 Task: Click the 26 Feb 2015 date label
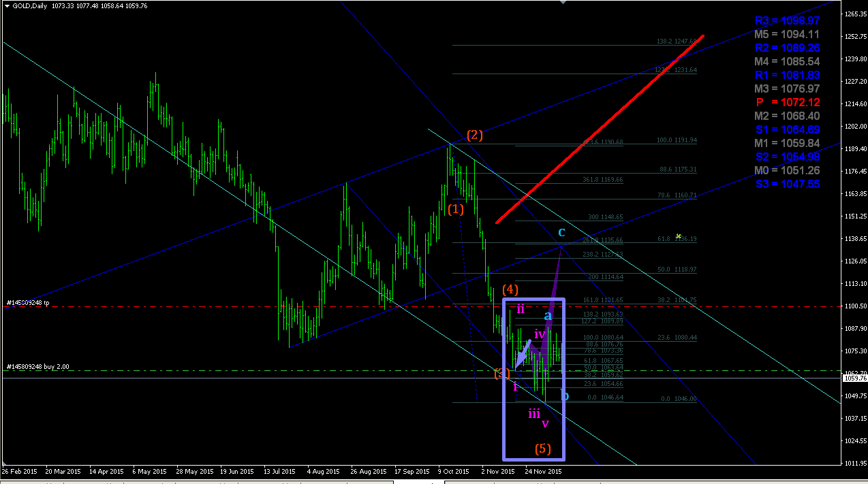[18, 470]
